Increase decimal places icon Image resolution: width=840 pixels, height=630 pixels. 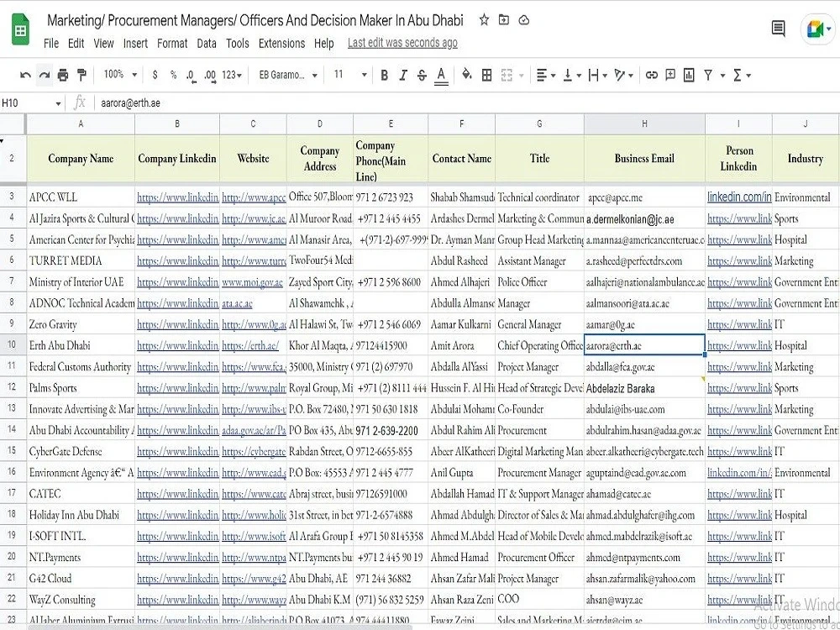[x=209, y=76]
